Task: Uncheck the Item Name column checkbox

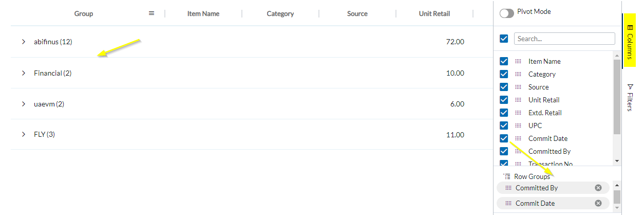Action: pos(504,61)
